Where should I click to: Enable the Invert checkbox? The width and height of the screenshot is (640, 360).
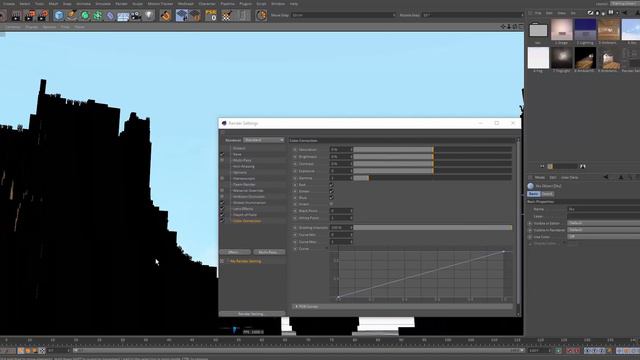coord(331,204)
